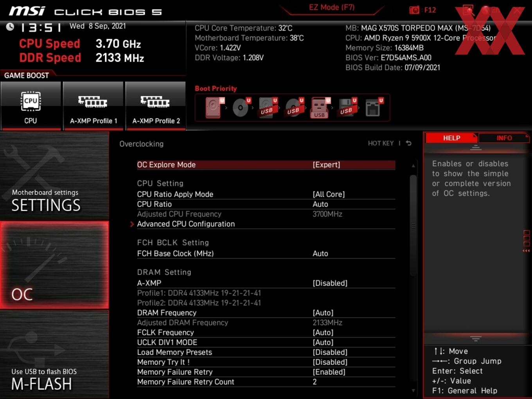Select the USB hard disk boot device icon

click(268, 107)
